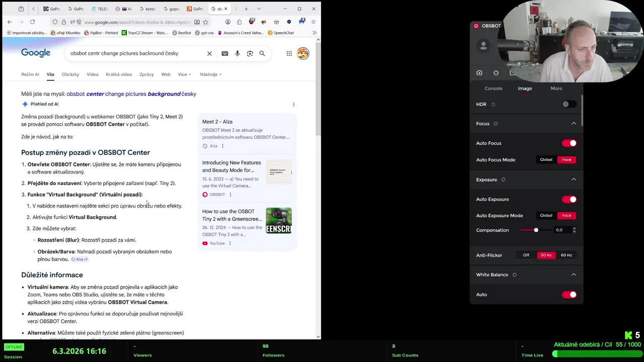The height and width of the screenshot is (362, 644).
Task: Open new tab with plus button
Action: [246, 9]
